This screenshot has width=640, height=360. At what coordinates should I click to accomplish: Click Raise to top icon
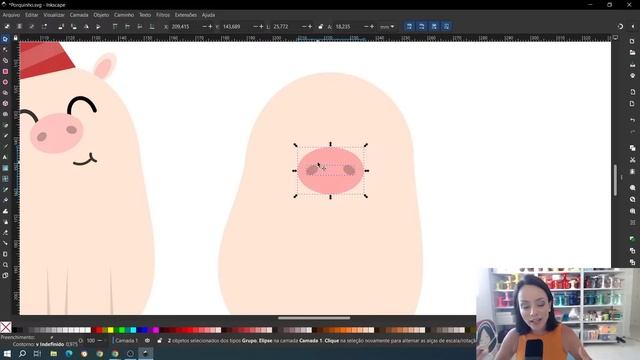point(115,27)
